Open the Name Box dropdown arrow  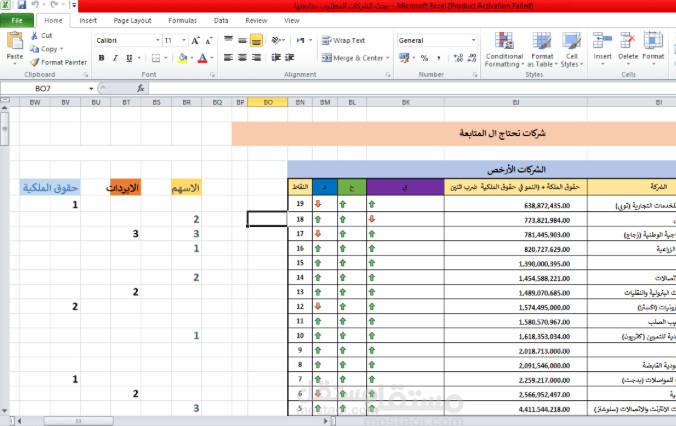pyautogui.click(x=91, y=88)
